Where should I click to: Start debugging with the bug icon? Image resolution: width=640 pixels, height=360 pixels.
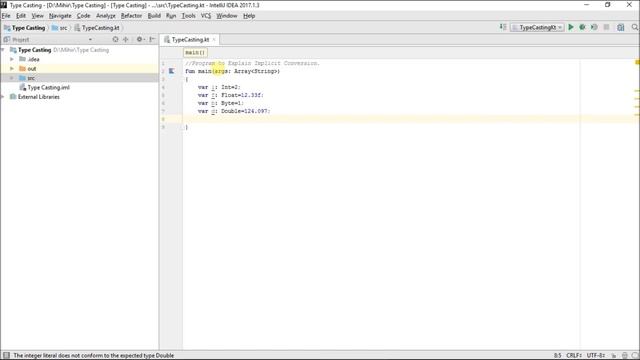click(582, 27)
